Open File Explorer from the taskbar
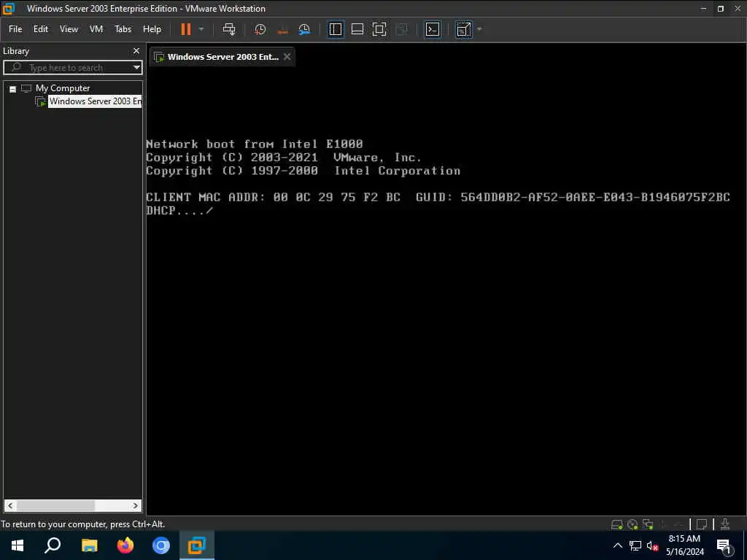This screenshot has width=747, height=560. coord(89,545)
